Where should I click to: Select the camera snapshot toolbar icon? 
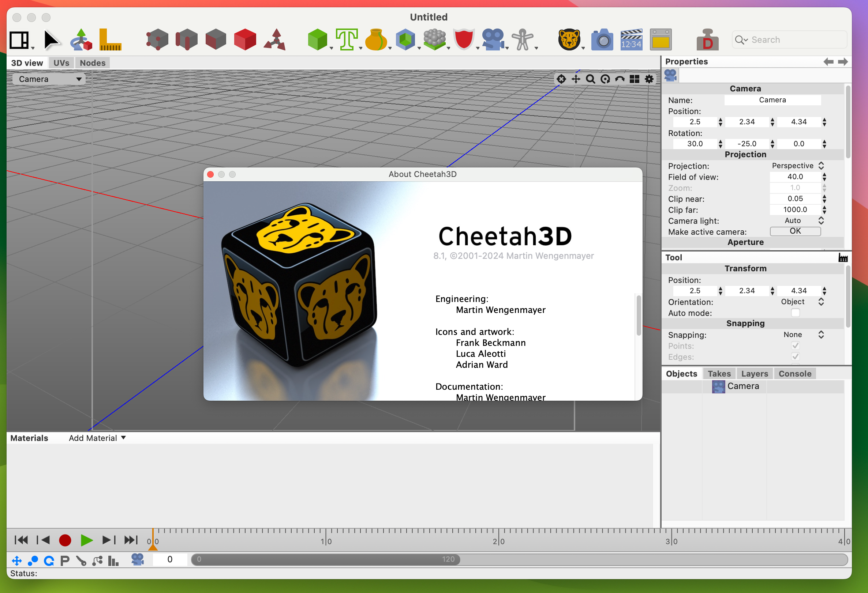click(602, 39)
